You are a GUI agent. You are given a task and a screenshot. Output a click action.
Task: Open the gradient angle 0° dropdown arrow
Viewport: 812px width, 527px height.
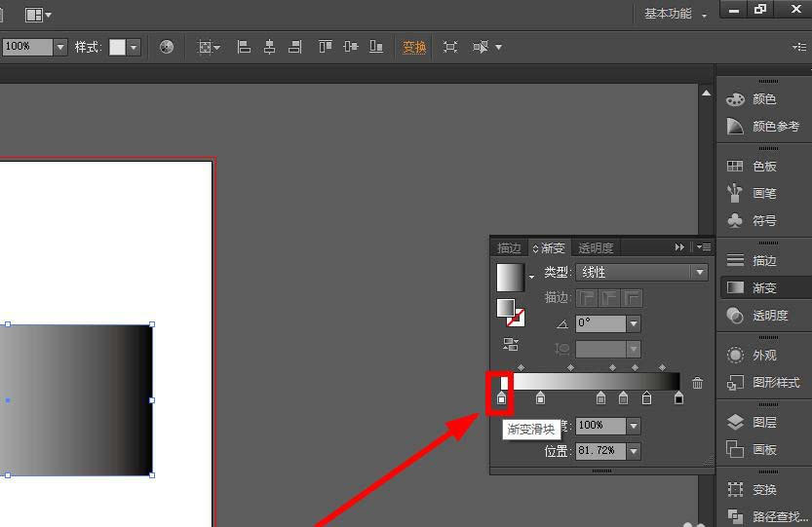[634, 324]
